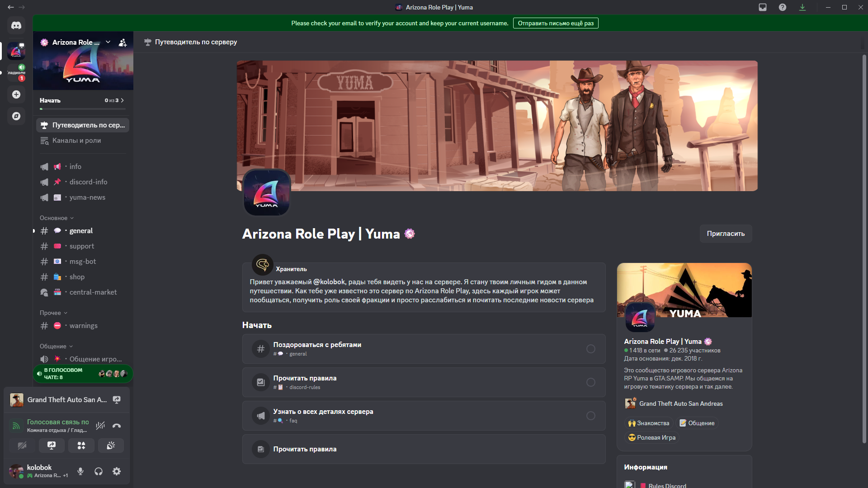The image size is (868, 488).
Task: Open the Inbox icon in title bar
Action: coord(763,7)
